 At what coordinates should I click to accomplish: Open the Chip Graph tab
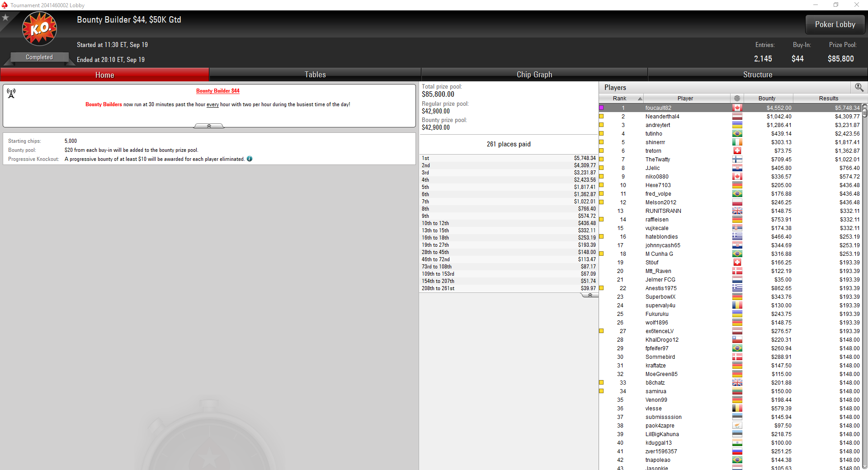pyautogui.click(x=534, y=75)
